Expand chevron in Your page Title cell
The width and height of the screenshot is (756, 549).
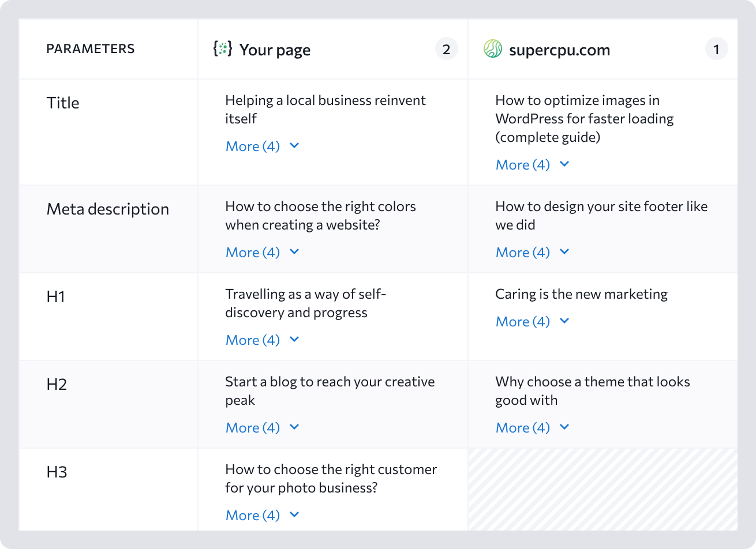click(x=294, y=146)
